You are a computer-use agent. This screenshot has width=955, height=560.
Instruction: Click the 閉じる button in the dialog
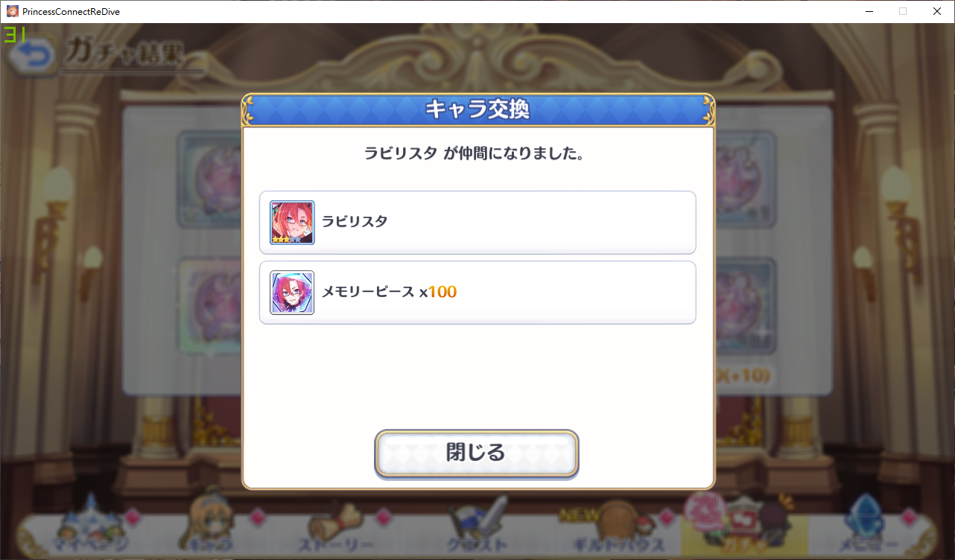click(476, 453)
